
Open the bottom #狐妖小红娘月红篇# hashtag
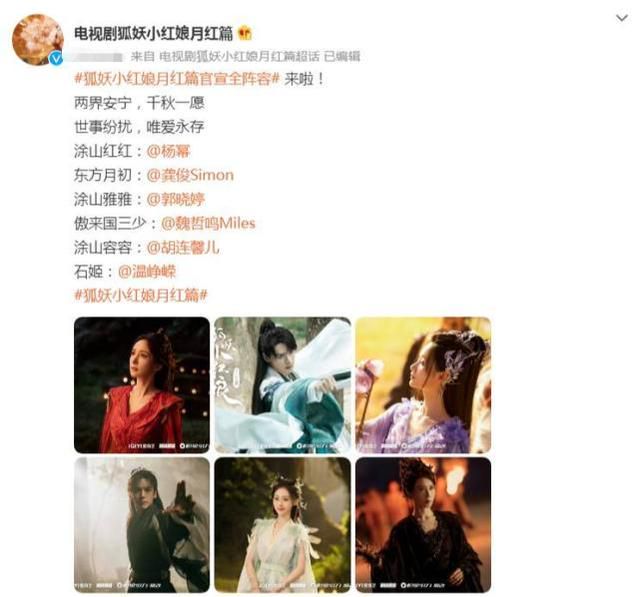141,295
